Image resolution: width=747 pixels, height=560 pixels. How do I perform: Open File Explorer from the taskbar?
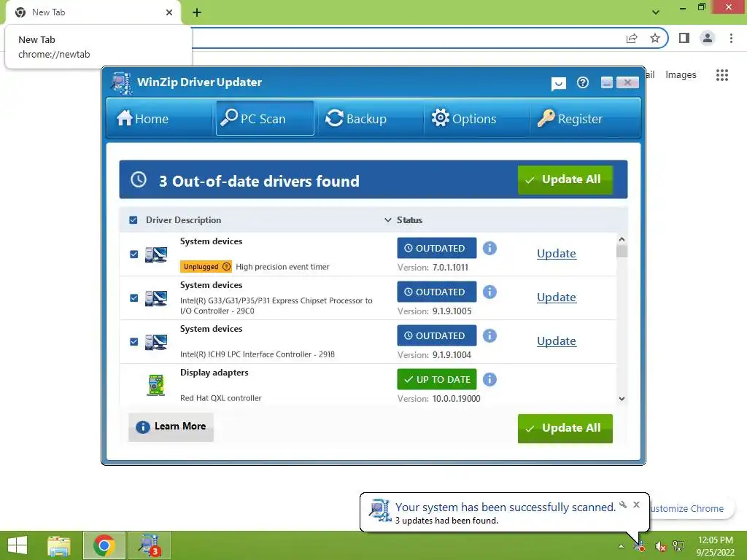[59, 545]
